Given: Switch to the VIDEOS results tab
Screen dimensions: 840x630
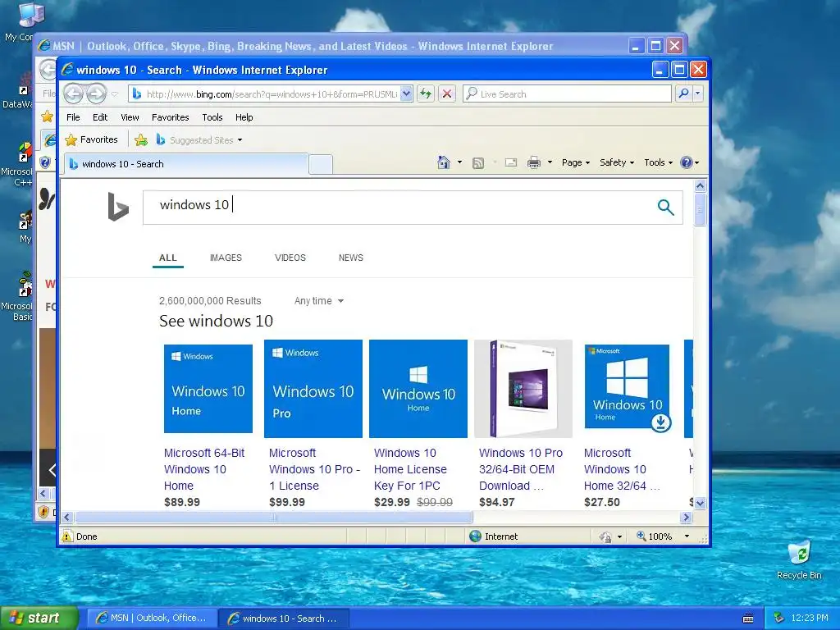Looking at the screenshot, I should click(x=290, y=258).
